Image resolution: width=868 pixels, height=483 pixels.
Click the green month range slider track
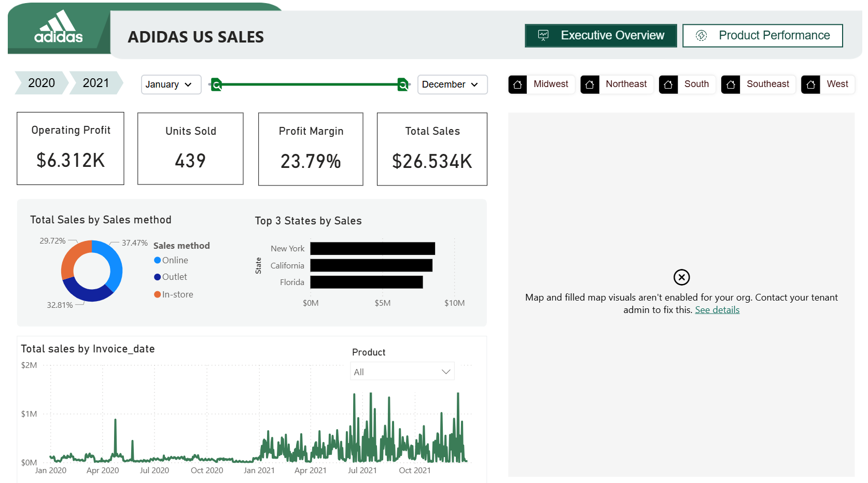pyautogui.click(x=310, y=84)
